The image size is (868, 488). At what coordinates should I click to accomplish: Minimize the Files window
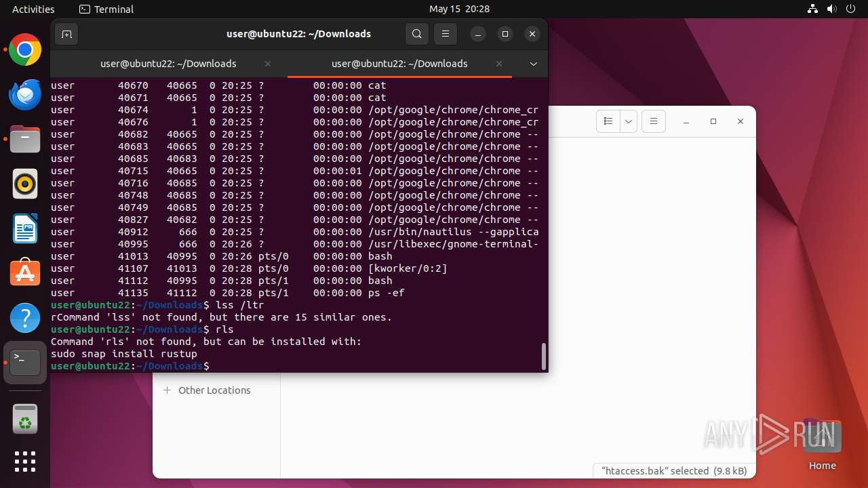(686, 121)
